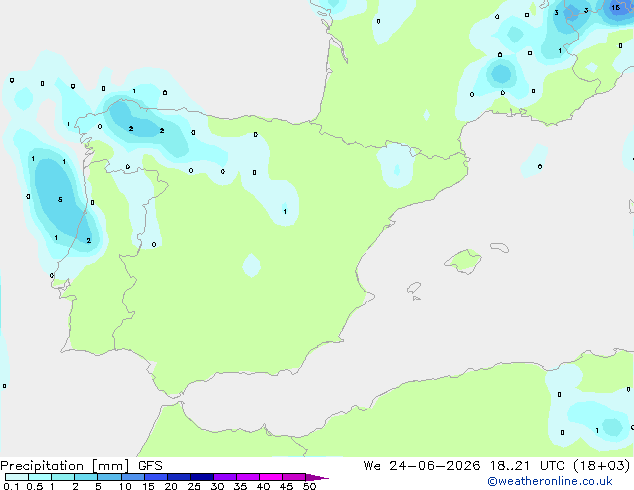Click the 'Precipitation [mm] GFS' title text
Screen dimensions: 634x490
click(x=81, y=466)
